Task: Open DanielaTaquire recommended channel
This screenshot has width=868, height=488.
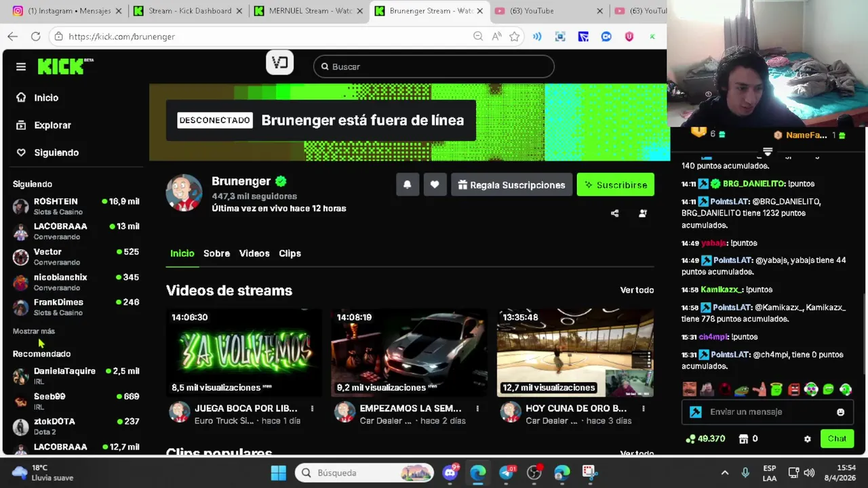Action: tap(76, 376)
